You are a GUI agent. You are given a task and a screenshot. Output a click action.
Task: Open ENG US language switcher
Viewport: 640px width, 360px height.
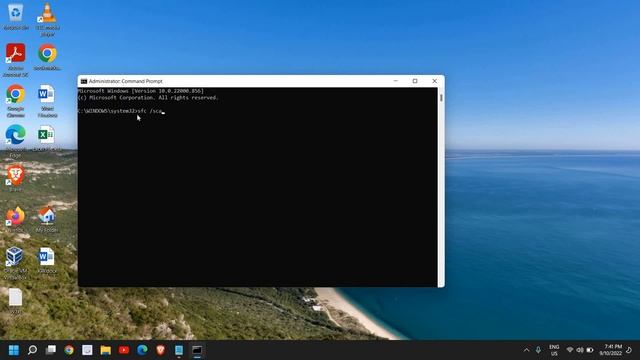(x=554, y=350)
